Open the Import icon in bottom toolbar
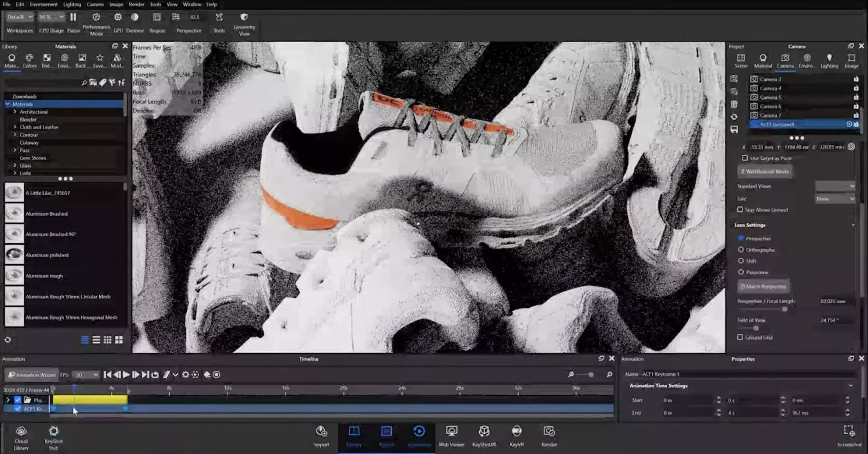Viewport: 868px width, 454px height. click(321, 432)
